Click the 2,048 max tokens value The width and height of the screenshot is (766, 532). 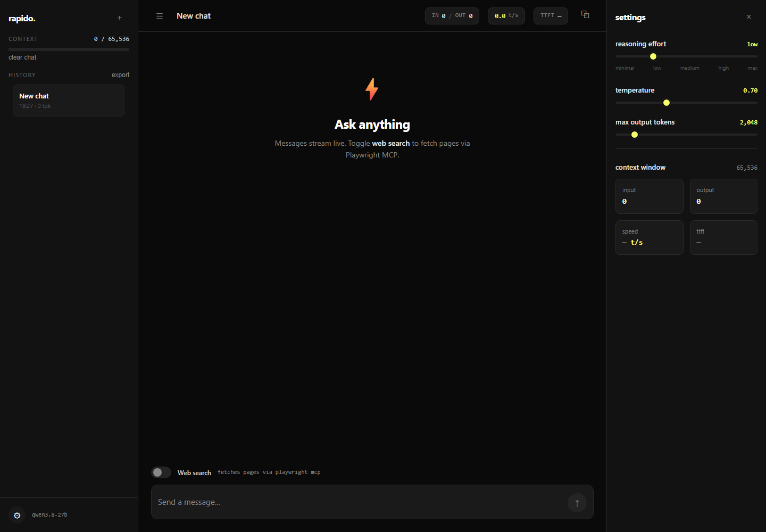748,122
